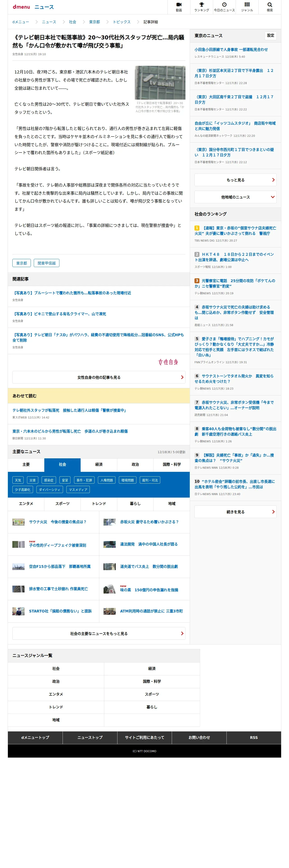
Task: Click the dmenu logo
Action: coord(21,7)
